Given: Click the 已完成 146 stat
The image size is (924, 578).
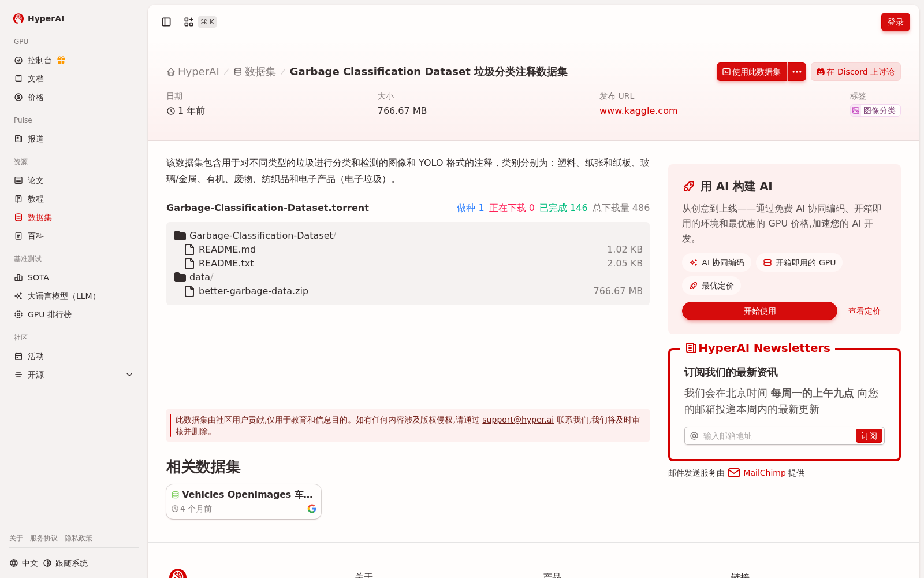Looking at the screenshot, I should tap(563, 208).
